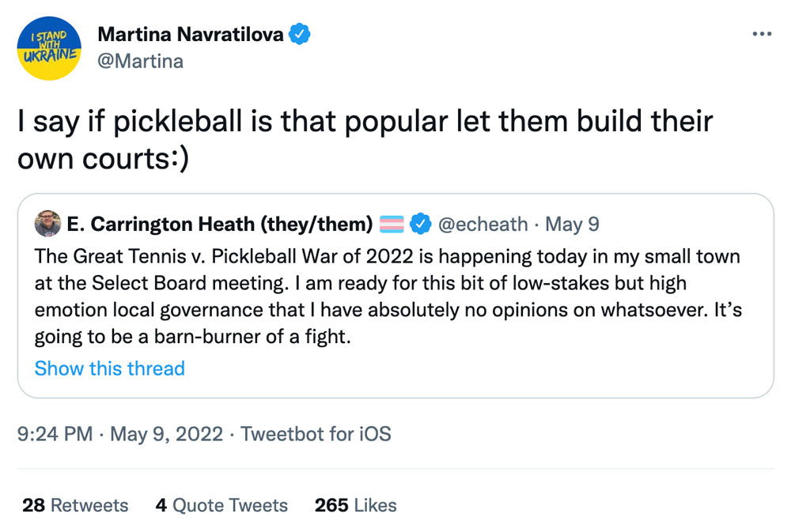791x532 pixels.
Task: Show the 265 Likes list
Action: point(355,505)
